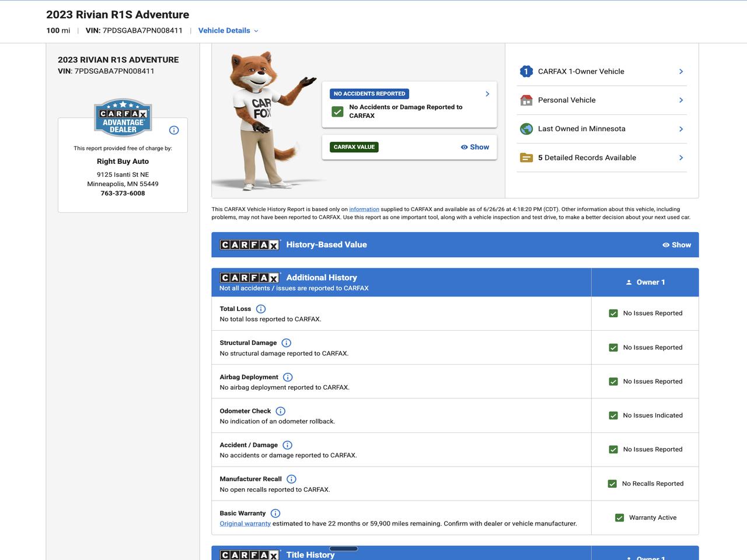Click the green check for No Accidents Reported
The width and height of the screenshot is (747, 560).
pyautogui.click(x=337, y=111)
